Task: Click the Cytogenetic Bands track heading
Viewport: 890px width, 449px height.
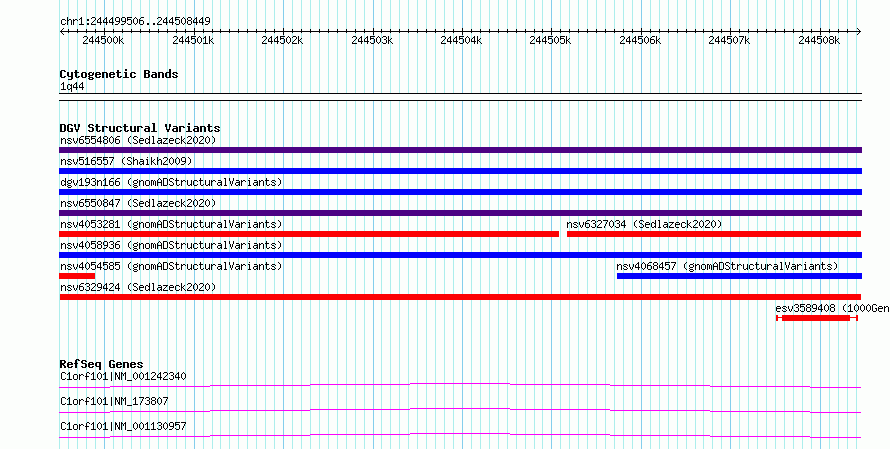Action: tap(119, 74)
